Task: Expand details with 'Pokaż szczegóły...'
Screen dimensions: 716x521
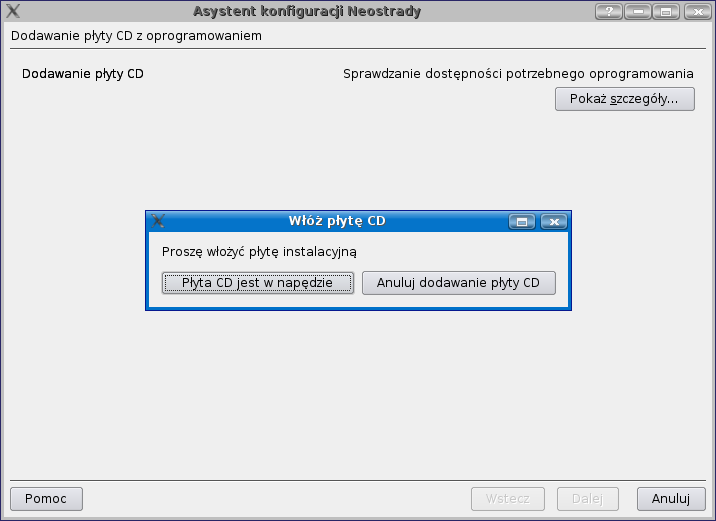Action: coord(624,99)
